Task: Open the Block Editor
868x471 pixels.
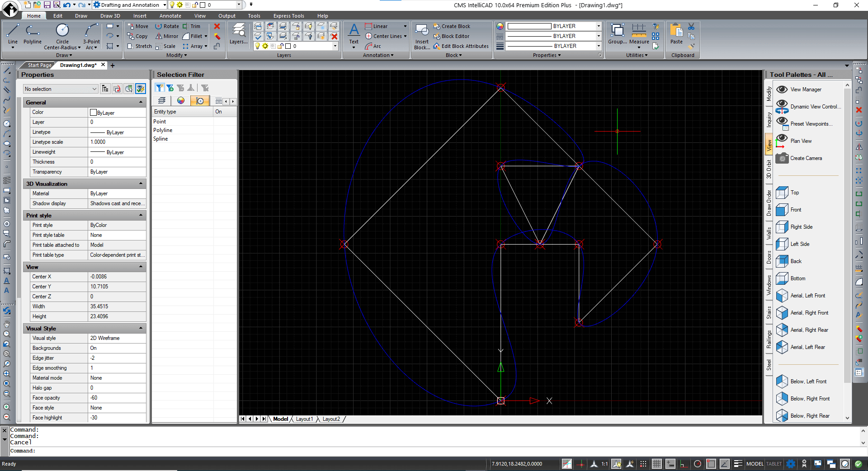Action: tap(451, 36)
